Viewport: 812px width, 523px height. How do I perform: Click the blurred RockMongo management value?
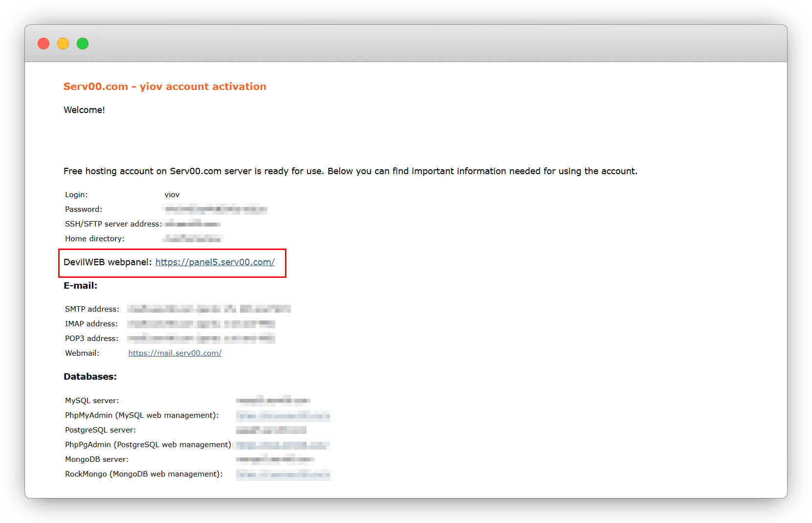[x=283, y=474]
